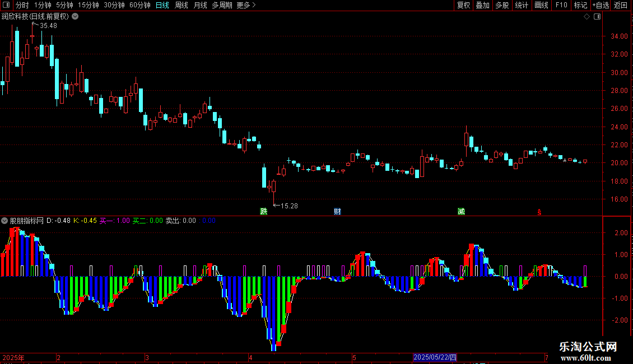The image size is (633, 364).
Task: Click the 多股 multi-stock button
Action: (x=502, y=5)
